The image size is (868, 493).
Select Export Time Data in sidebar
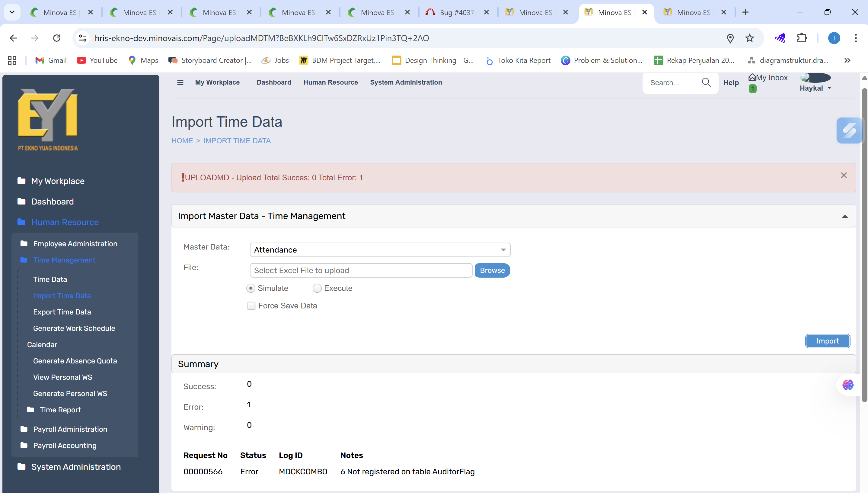62,312
